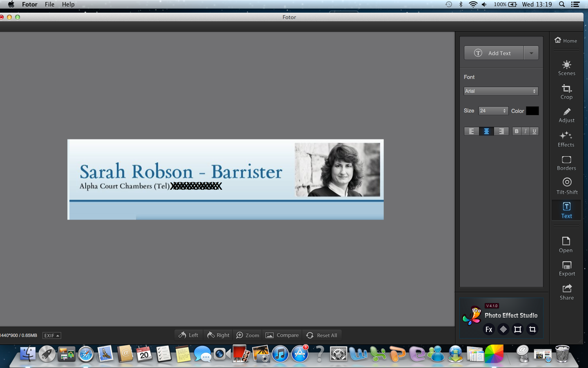Click the clock Wed 13:19
Viewport: 588px width, 368px height.
pyautogui.click(x=537, y=4)
